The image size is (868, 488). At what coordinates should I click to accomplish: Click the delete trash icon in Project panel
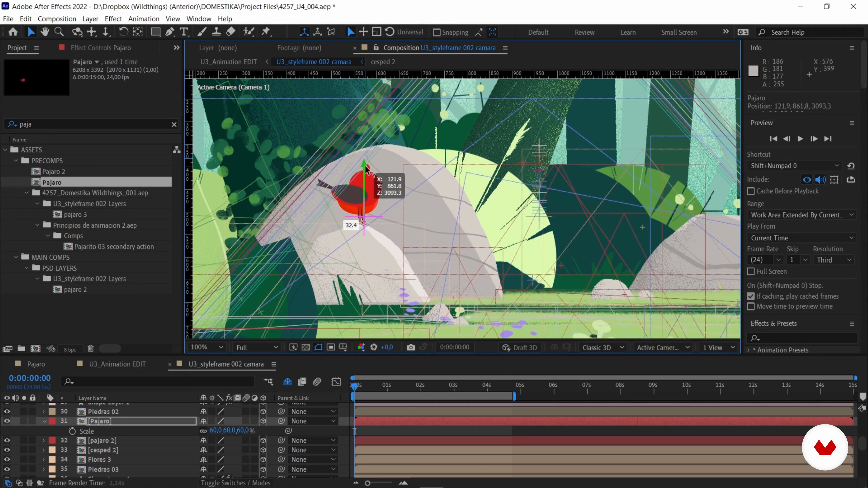(x=90, y=349)
